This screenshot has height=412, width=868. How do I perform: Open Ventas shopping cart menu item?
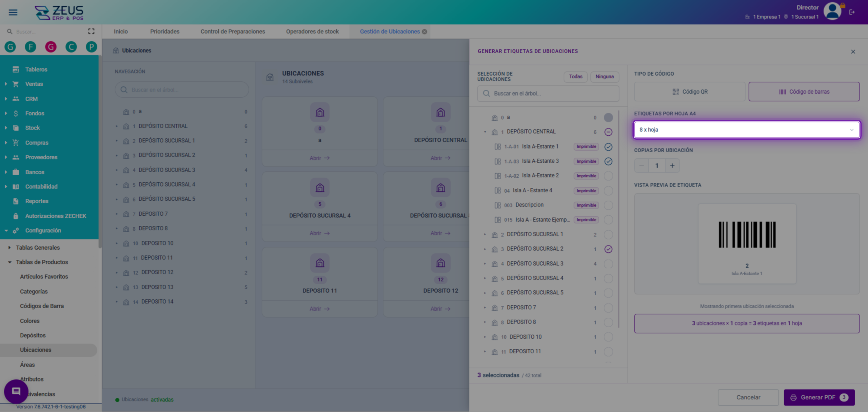coord(34,84)
